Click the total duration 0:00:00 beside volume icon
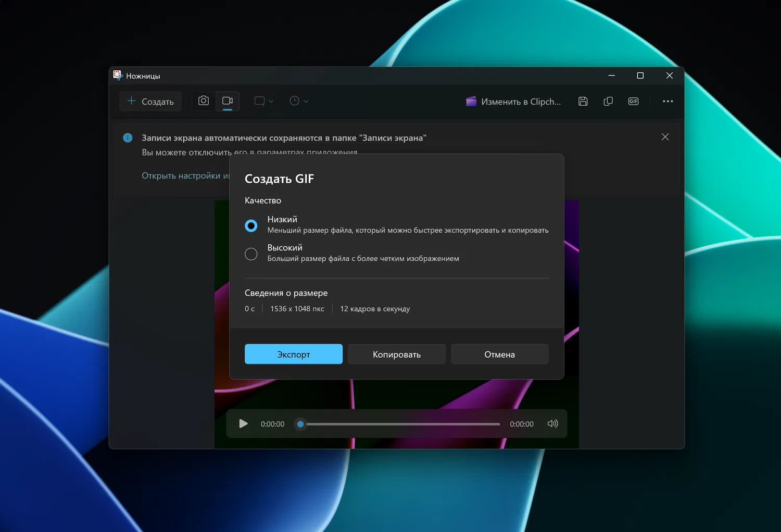 pos(522,424)
